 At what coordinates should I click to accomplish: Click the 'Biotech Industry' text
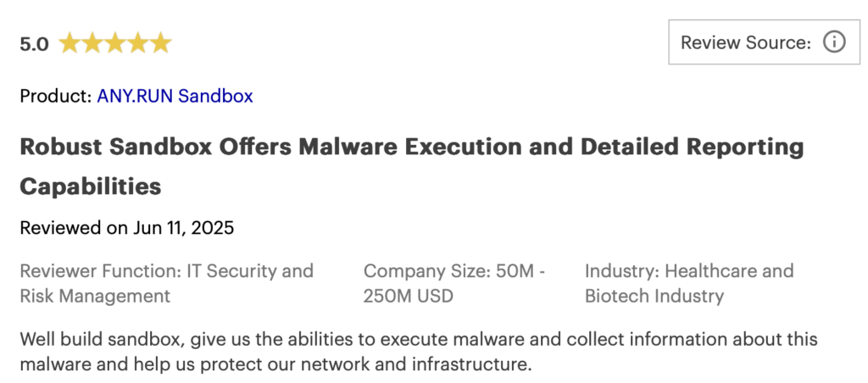pyautogui.click(x=654, y=296)
